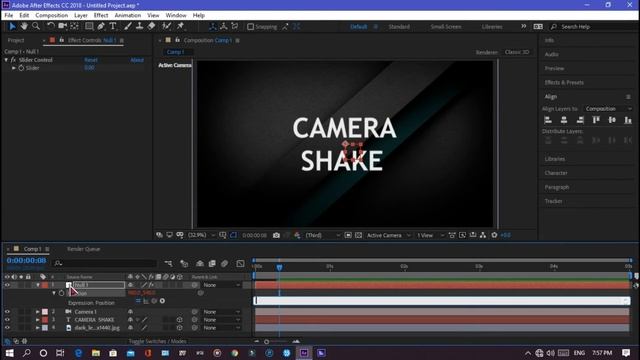Select the Roto Brush tool
The height and width of the screenshot is (360, 640).
(166, 26)
